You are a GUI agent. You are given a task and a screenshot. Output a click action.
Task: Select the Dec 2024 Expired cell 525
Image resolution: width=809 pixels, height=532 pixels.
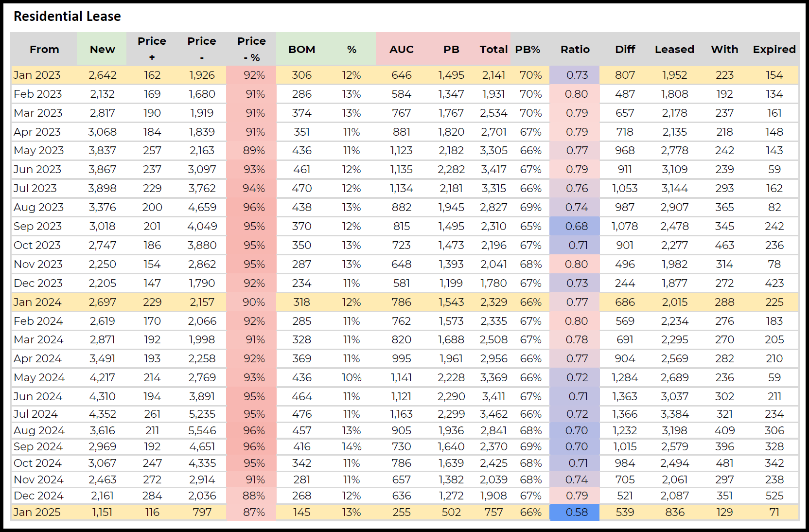774,496
